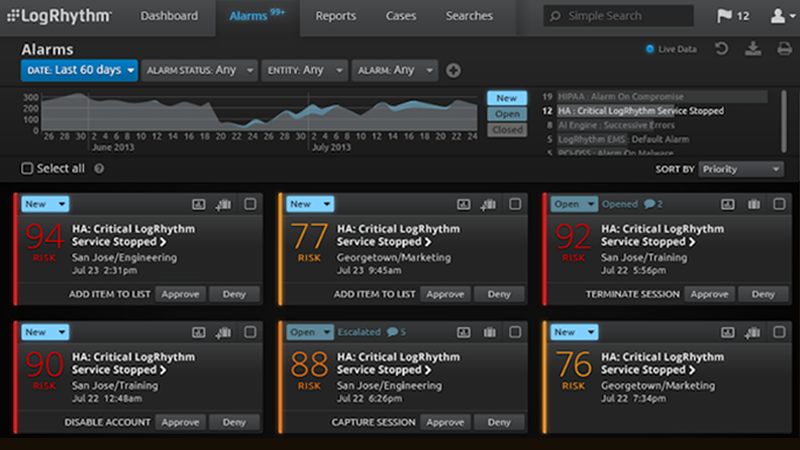The height and width of the screenshot is (450, 800).
Task: Deny Add Item To List on risk 77
Action: point(499,294)
